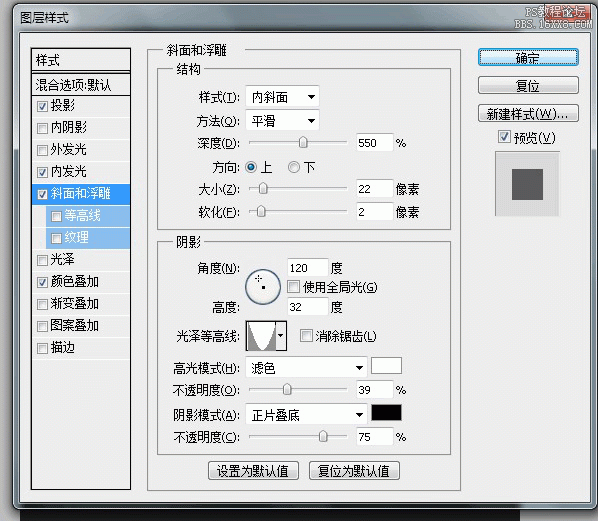Click the 深度 depth value field
598x521 pixels.
(x=375, y=143)
